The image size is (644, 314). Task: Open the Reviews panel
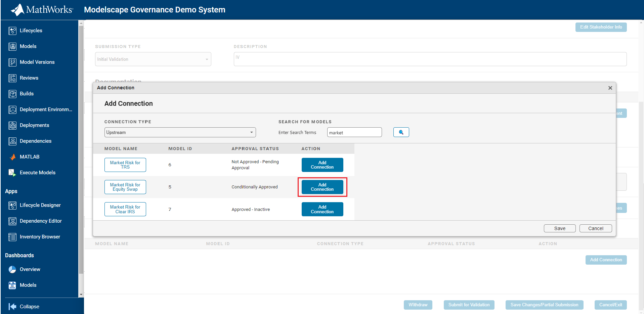click(x=29, y=78)
